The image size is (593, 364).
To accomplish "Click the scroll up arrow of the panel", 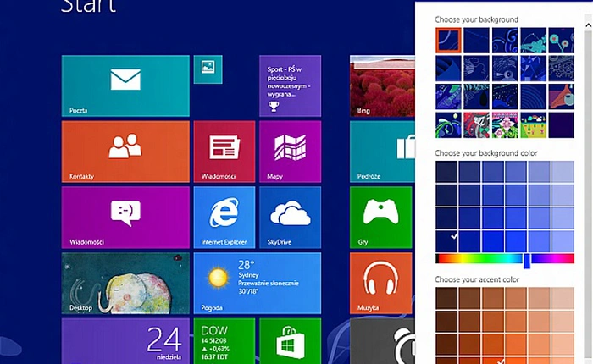I will point(588,25).
